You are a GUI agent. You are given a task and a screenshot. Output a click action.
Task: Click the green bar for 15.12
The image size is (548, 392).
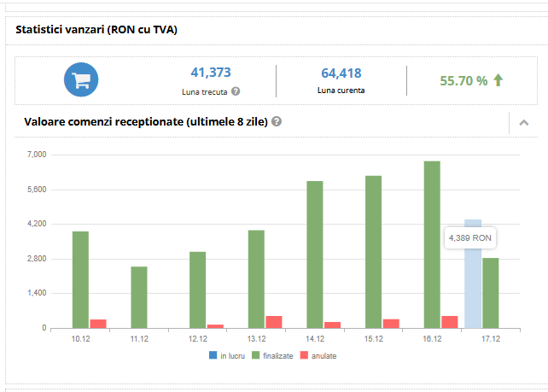[373, 252]
